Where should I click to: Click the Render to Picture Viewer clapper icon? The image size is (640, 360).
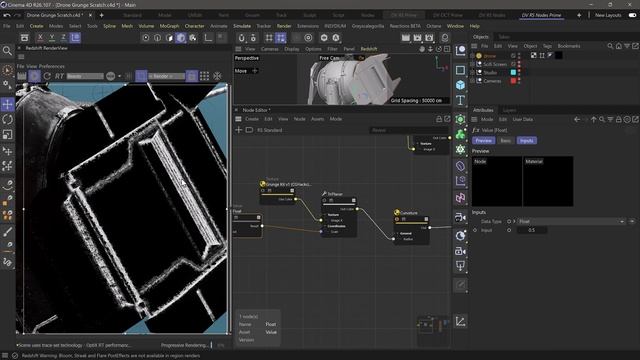[417, 38]
